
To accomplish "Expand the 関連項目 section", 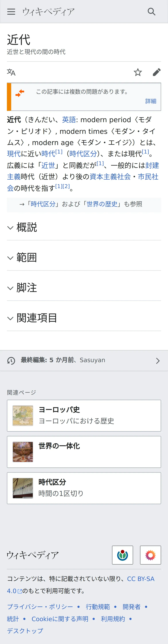I will click(x=37, y=318).
